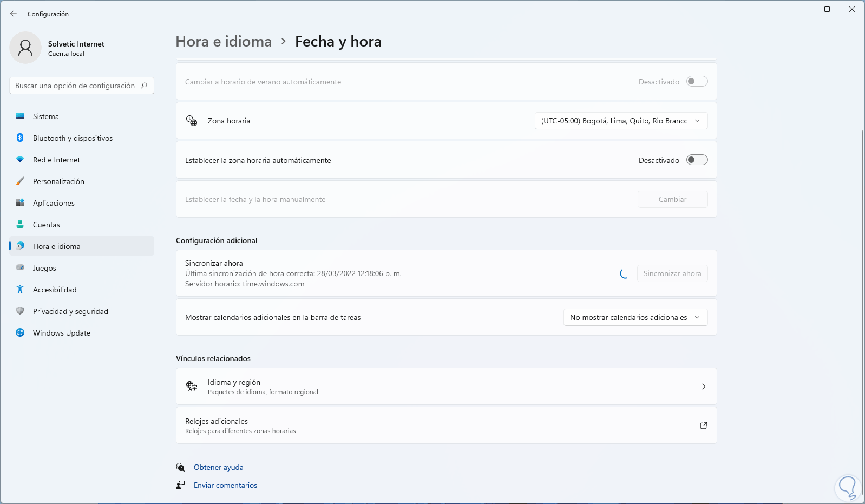Open the Zona horaria dropdown
865x504 pixels.
(x=621, y=121)
